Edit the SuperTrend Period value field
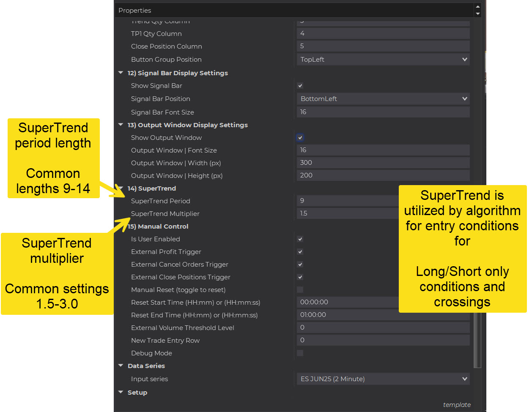 tap(347, 201)
